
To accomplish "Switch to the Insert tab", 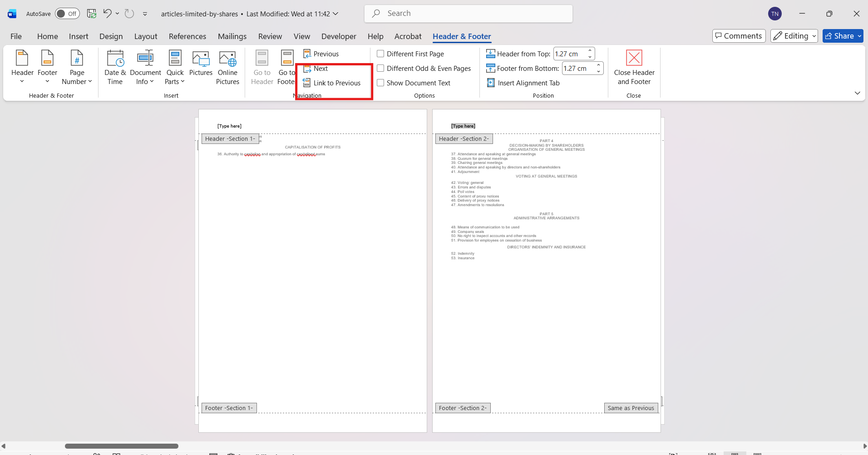I will [x=79, y=36].
